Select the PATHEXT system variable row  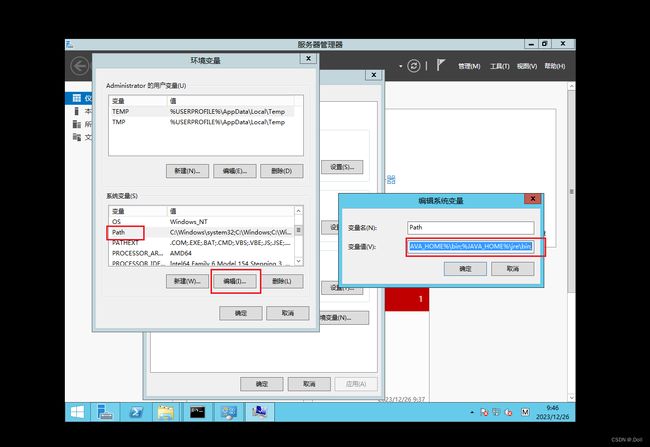click(x=201, y=243)
